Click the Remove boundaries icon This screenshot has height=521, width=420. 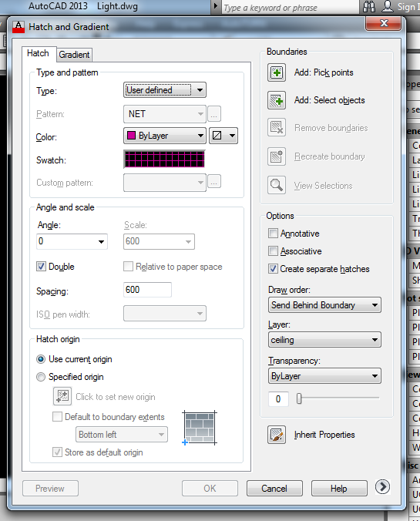point(277,128)
